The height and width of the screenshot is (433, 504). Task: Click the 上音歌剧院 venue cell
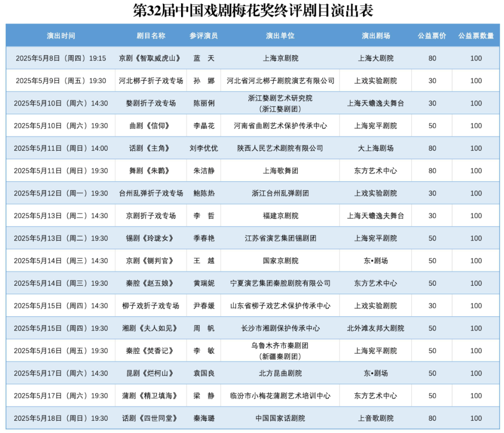376,418
